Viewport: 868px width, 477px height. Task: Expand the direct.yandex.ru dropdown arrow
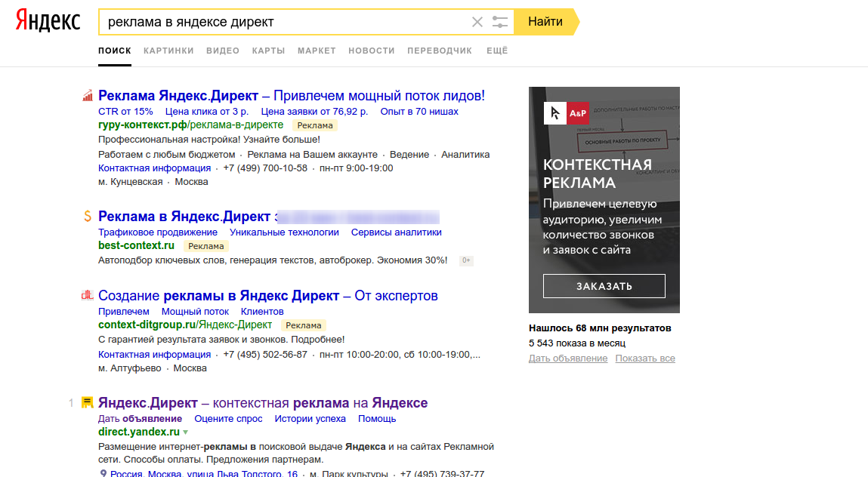[x=185, y=432]
